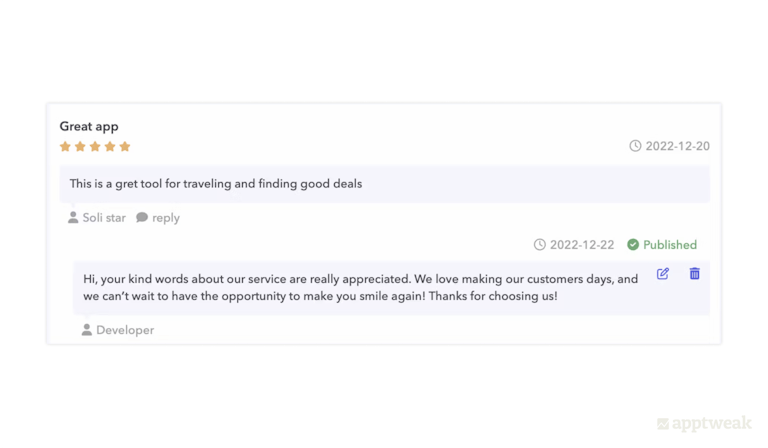Click the edit reply pencil icon

coord(663,274)
